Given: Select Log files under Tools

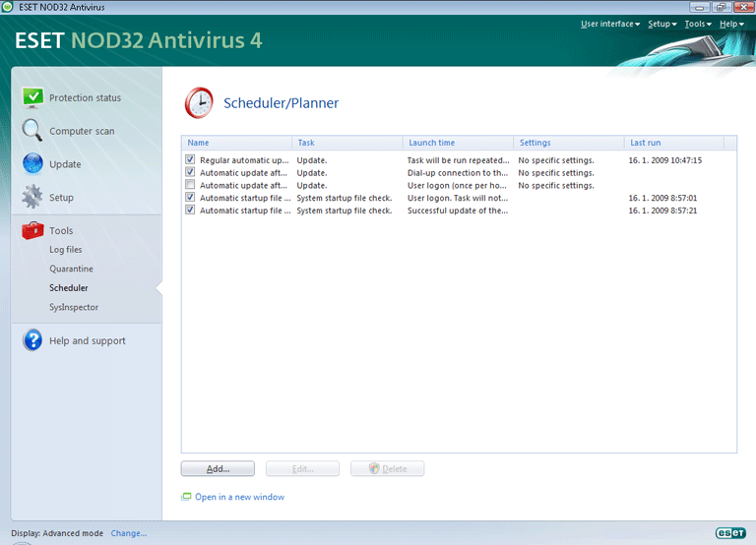Looking at the screenshot, I should pos(66,250).
